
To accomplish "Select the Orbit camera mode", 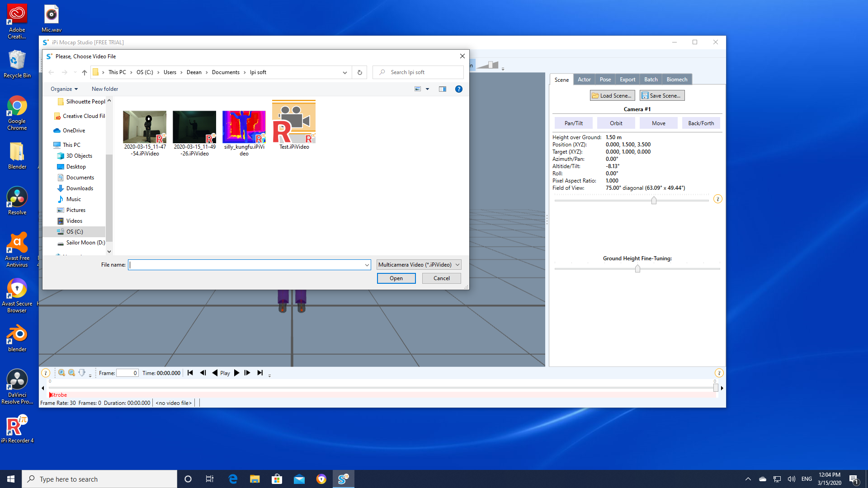I will pos(616,123).
